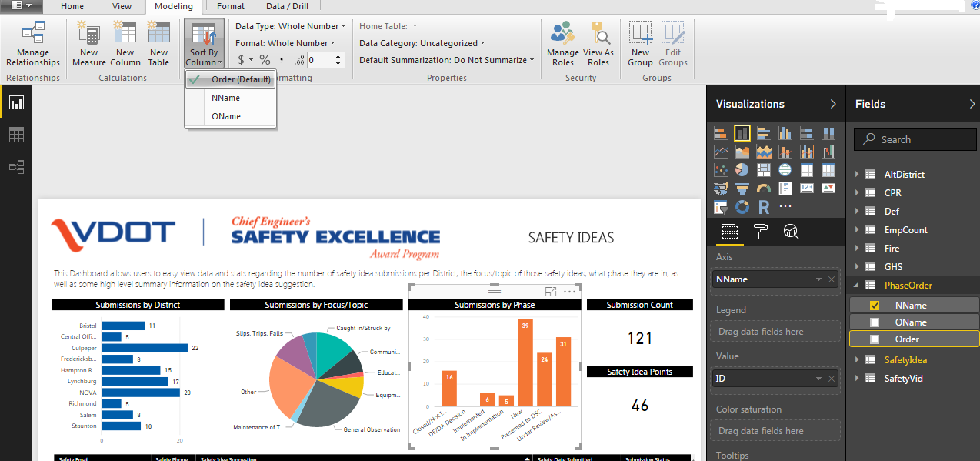Open the Format Whole Number dropdown
This screenshot has width=980, height=461.
(285, 43)
